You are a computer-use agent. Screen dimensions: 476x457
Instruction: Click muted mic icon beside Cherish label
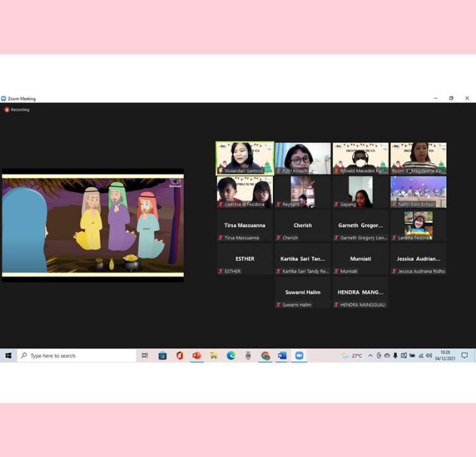click(279, 238)
